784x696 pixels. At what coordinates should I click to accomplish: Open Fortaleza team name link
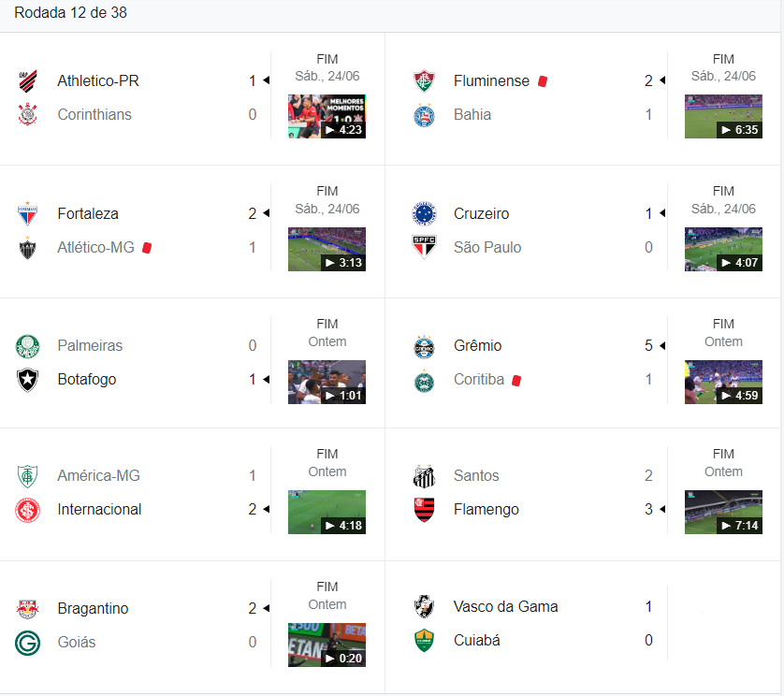click(x=88, y=214)
